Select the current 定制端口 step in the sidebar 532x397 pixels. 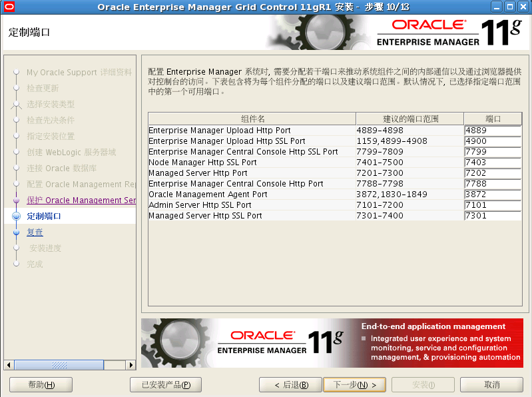tap(44, 216)
